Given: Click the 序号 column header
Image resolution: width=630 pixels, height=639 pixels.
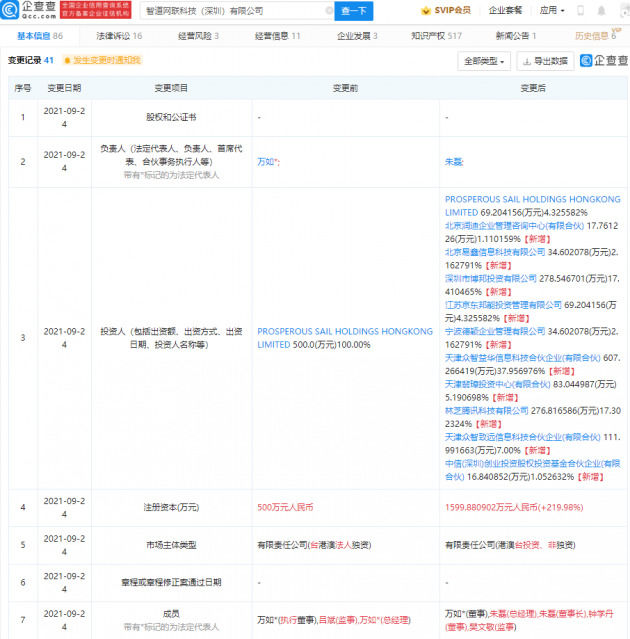Looking at the screenshot, I should (x=23, y=88).
